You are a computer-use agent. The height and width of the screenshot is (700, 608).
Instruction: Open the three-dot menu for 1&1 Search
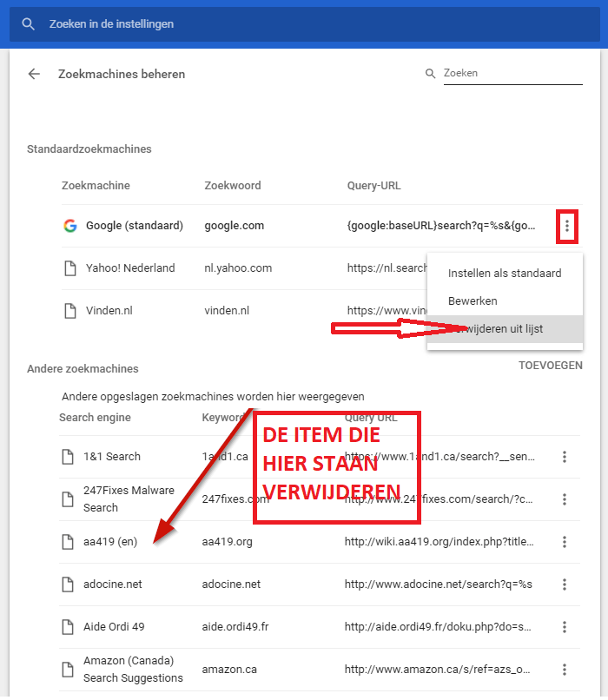pos(565,457)
